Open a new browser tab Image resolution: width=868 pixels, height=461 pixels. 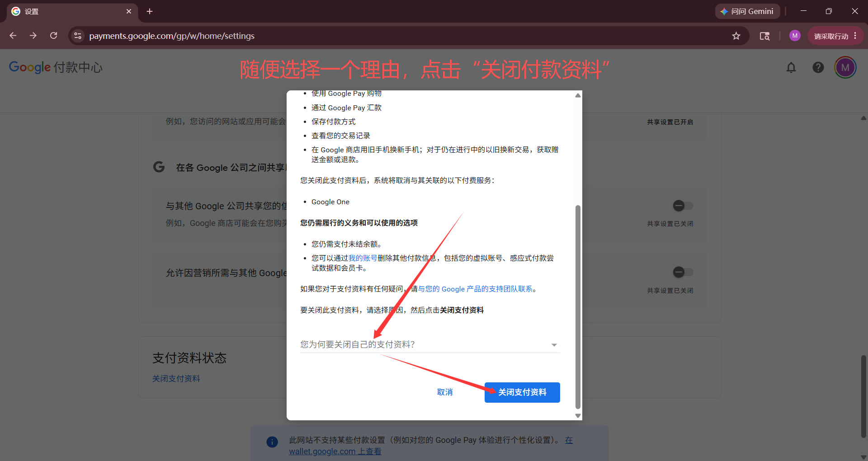point(150,11)
